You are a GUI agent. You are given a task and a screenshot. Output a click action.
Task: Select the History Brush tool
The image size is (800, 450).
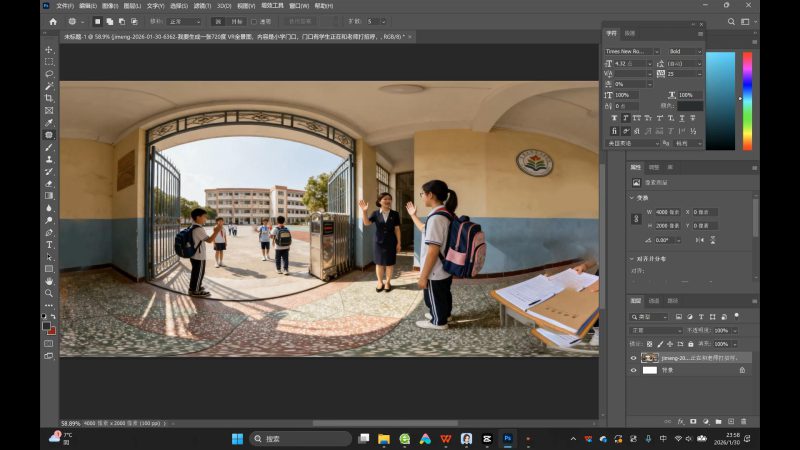pyautogui.click(x=49, y=171)
